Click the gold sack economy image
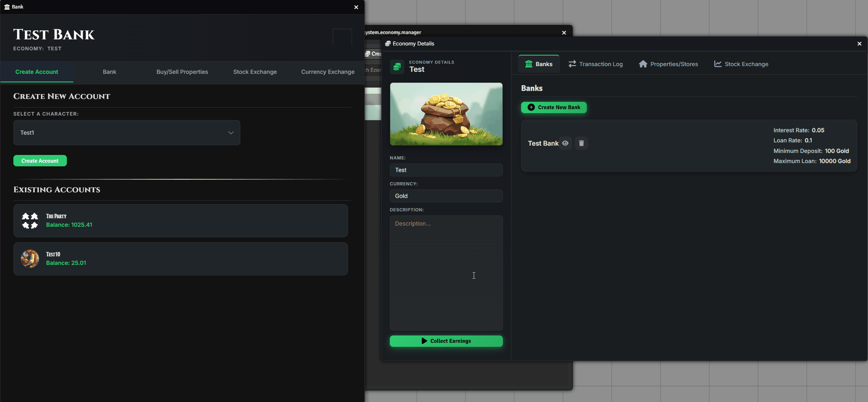This screenshot has width=868, height=402. click(446, 114)
